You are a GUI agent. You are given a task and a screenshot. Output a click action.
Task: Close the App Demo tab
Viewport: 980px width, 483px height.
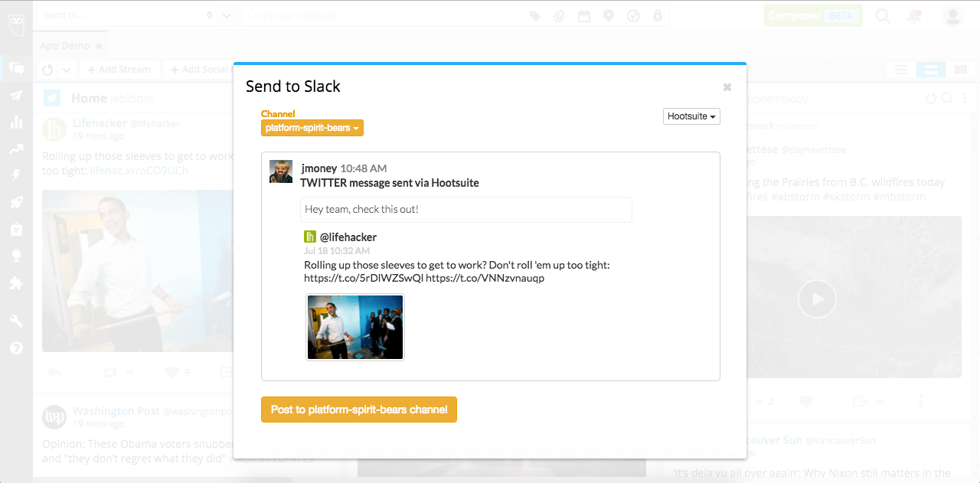[x=99, y=46]
